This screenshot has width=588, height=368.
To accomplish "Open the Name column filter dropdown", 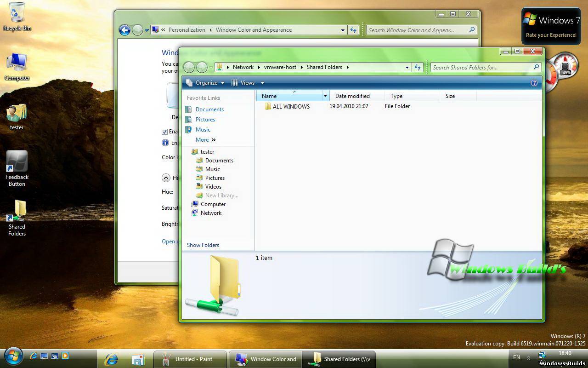I will pyautogui.click(x=325, y=96).
